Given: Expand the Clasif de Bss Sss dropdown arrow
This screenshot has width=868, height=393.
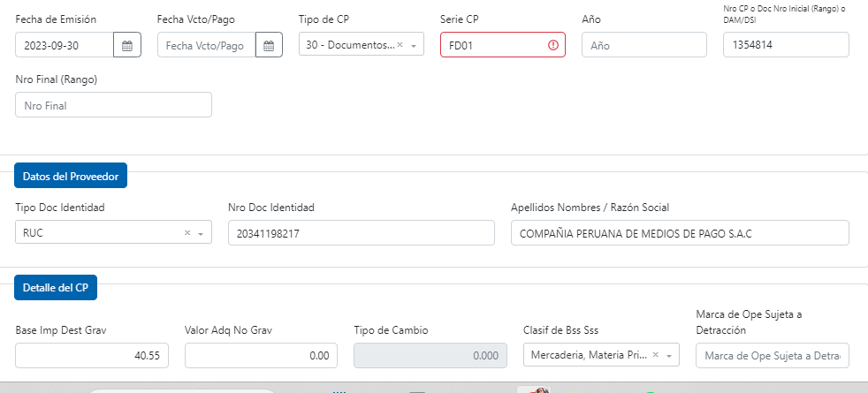Looking at the screenshot, I should (669, 355).
